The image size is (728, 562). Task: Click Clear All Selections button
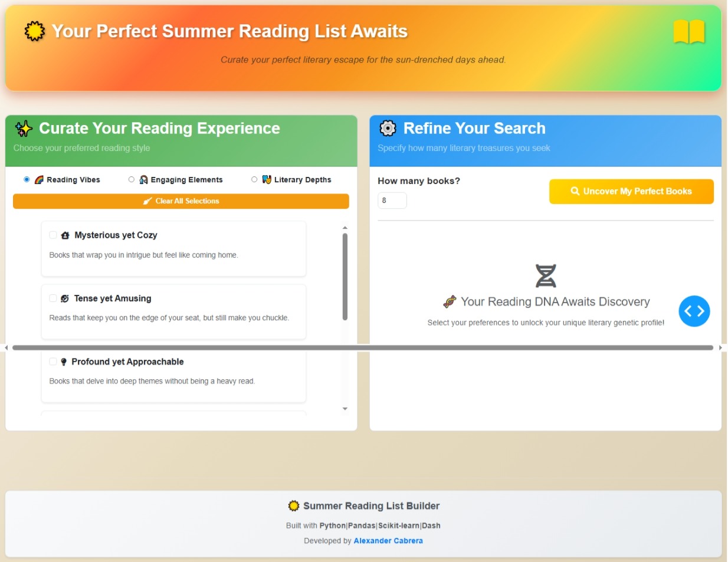coord(181,201)
